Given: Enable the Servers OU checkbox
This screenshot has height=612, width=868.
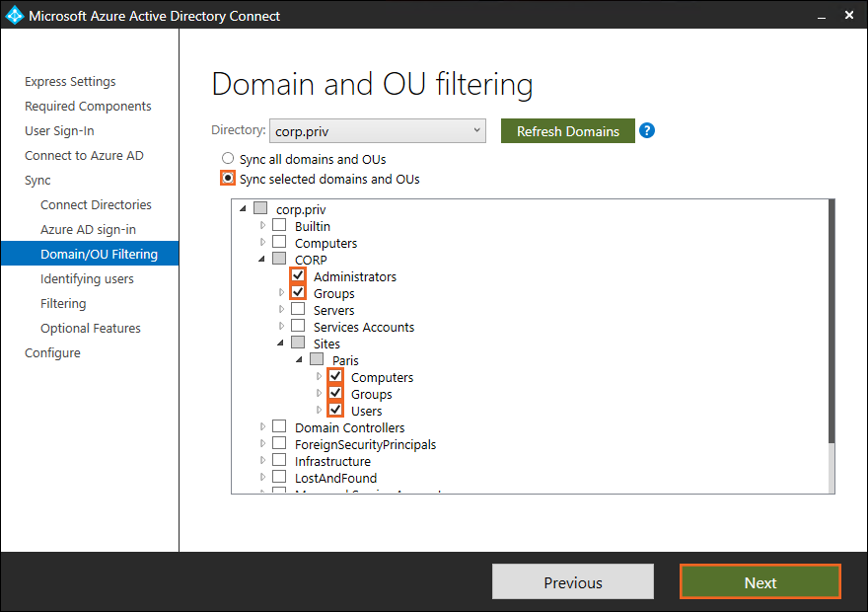Looking at the screenshot, I should (x=298, y=310).
